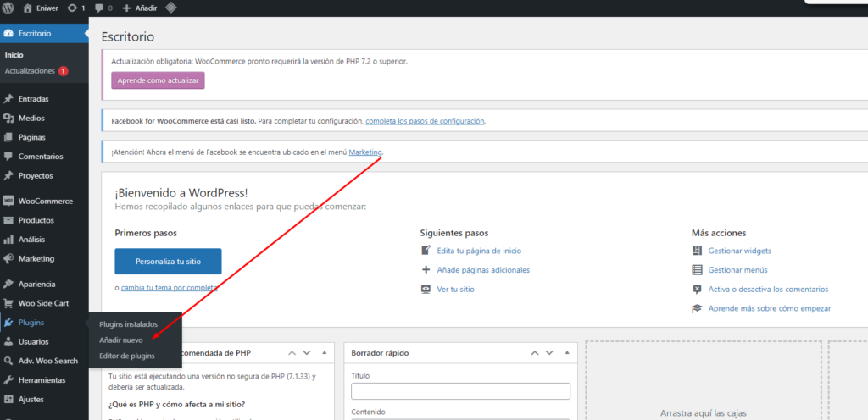Click the Woo Side Cart icon
Viewport: 868px width, 420px height.
pyautogui.click(x=8, y=303)
